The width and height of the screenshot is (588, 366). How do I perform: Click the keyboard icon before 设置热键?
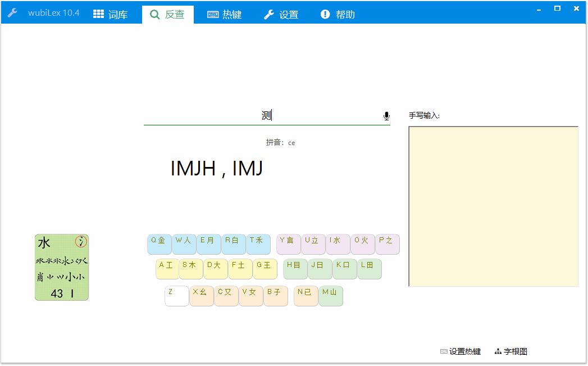pyautogui.click(x=443, y=351)
